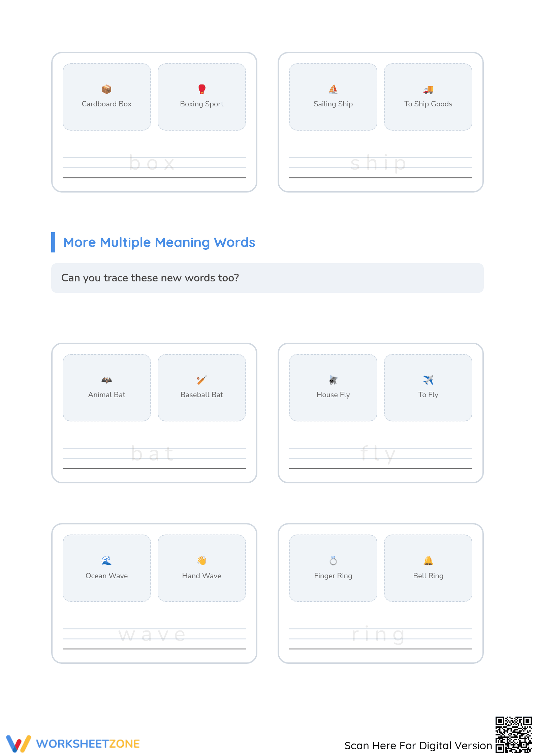The width and height of the screenshot is (535, 756).
Task: Click the 'Hand Wave' label
Action: coord(202,576)
